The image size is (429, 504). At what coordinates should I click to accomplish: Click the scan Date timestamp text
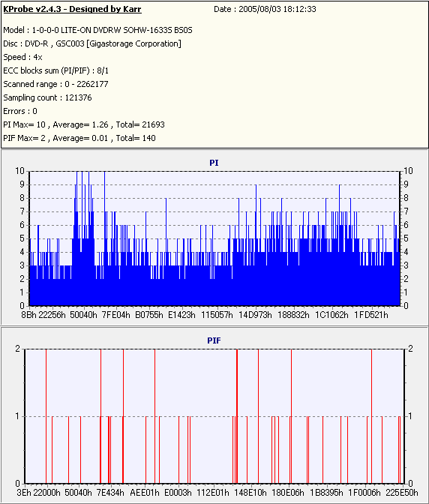[265, 9]
